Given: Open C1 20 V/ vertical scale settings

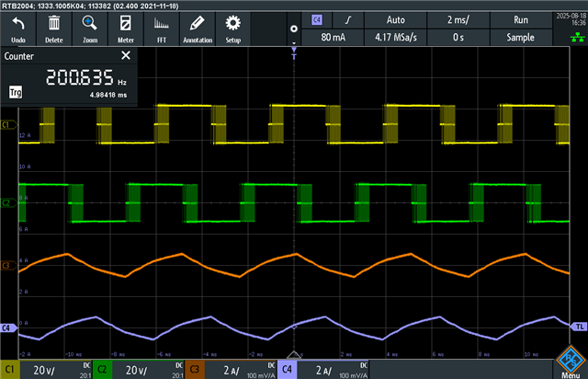Looking at the screenshot, I should pyautogui.click(x=55, y=370).
